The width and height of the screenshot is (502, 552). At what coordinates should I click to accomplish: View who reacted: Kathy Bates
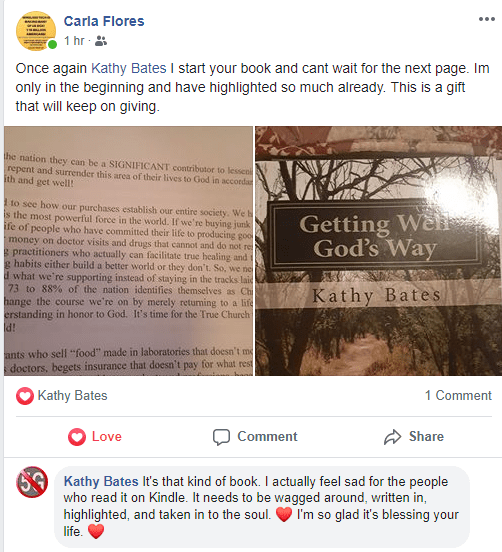pyautogui.click(x=73, y=395)
